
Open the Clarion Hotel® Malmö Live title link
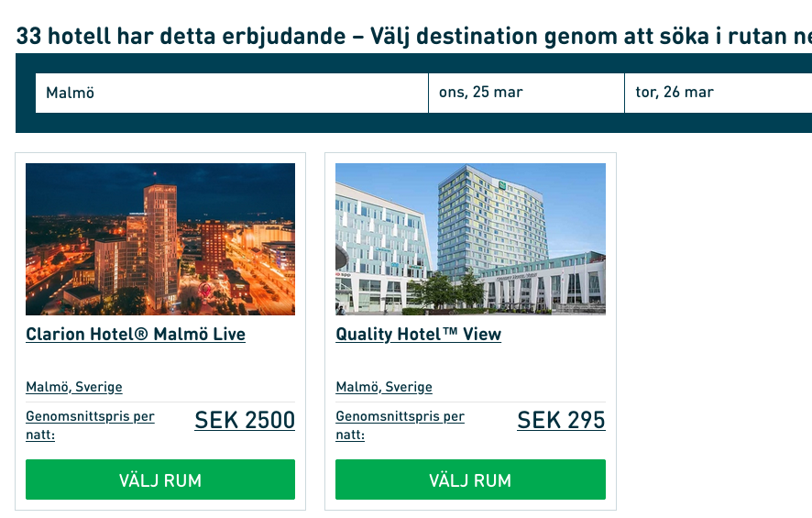(x=136, y=335)
